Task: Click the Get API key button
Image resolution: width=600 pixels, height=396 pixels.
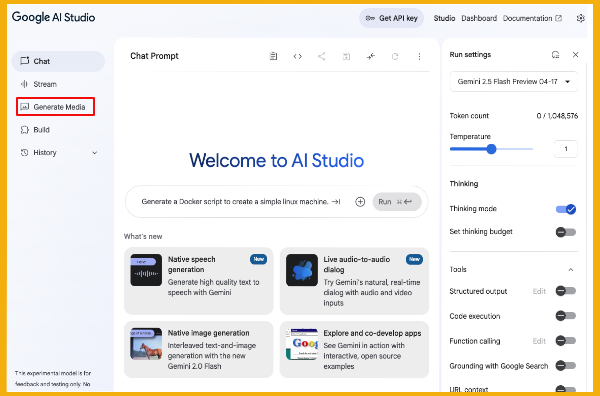Action: 391,18
